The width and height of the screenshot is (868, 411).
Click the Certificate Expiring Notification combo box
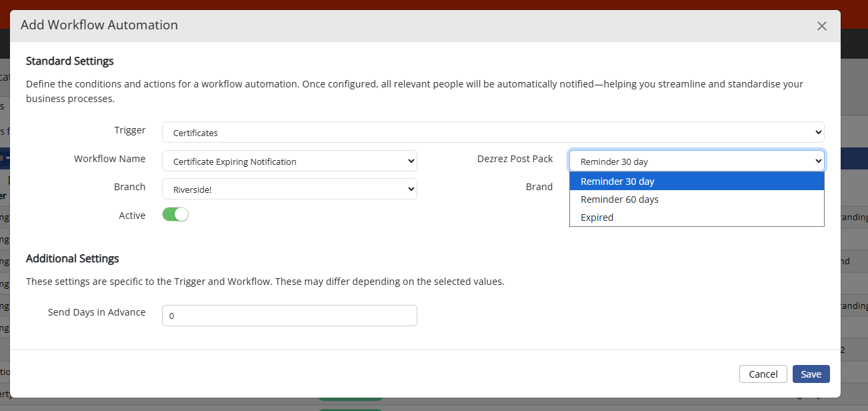(x=289, y=160)
